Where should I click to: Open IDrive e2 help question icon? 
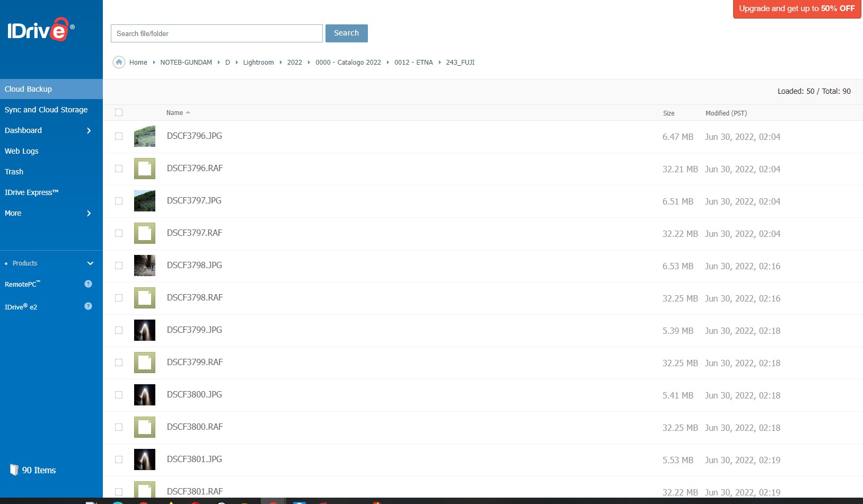tap(88, 306)
